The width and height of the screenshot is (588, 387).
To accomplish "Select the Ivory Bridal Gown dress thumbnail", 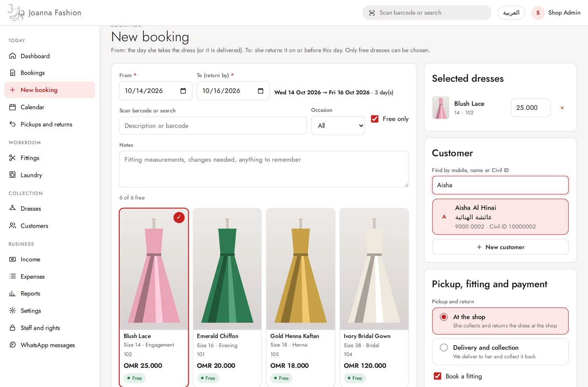I will [x=374, y=269].
